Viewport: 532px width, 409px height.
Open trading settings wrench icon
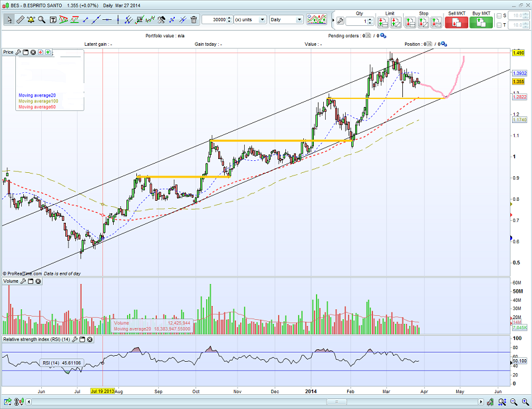tap(340, 21)
